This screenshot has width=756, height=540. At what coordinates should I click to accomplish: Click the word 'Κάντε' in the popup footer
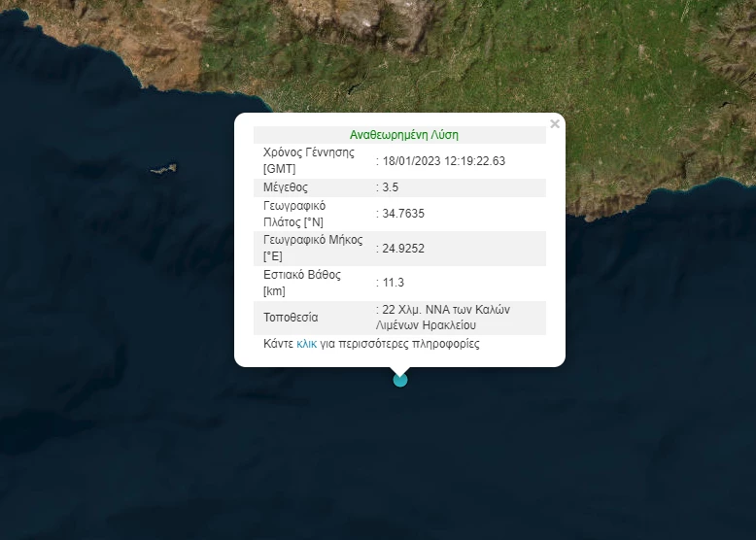point(279,344)
